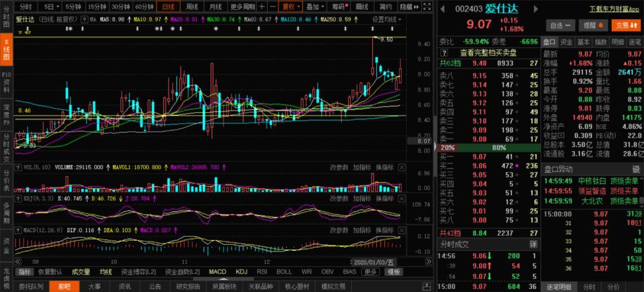This screenshot has height=292, width=644.
Task: Click 交易 trade button
Action: 626,26
